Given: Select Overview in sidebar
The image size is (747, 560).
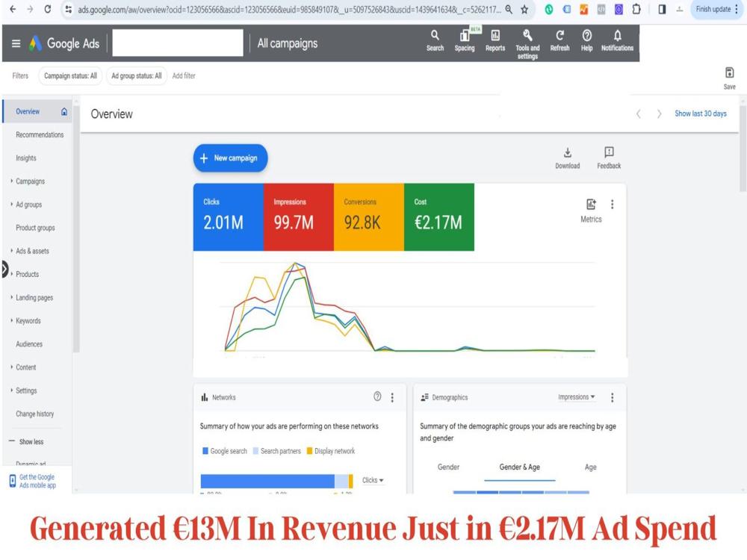Looking at the screenshot, I should pos(37,111).
